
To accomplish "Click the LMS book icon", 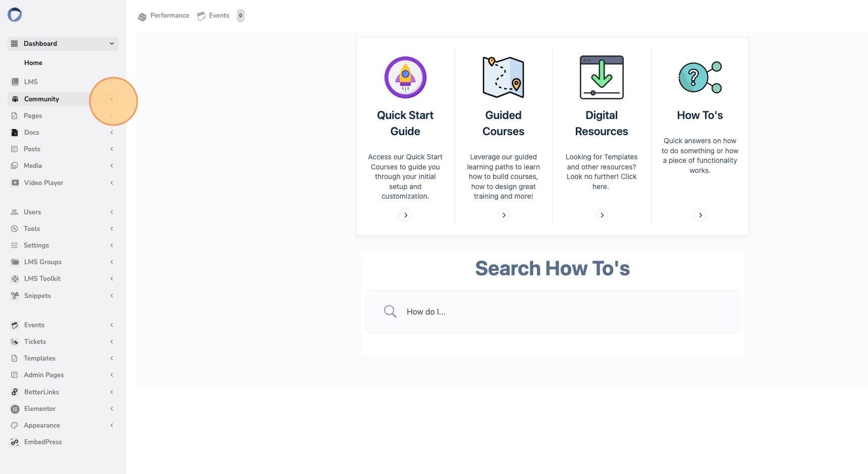I will click(x=15, y=82).
